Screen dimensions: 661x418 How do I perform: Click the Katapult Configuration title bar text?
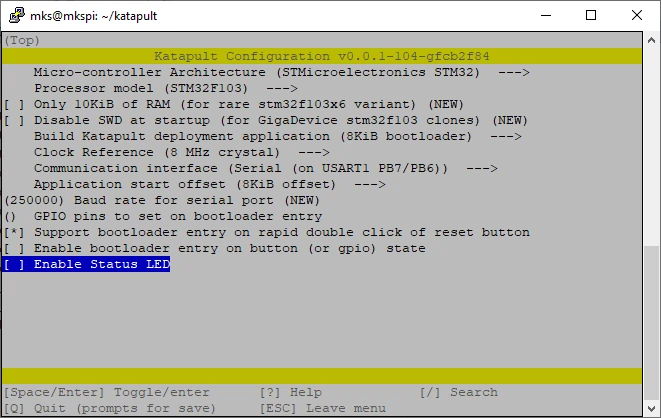(x=322, y=56)
